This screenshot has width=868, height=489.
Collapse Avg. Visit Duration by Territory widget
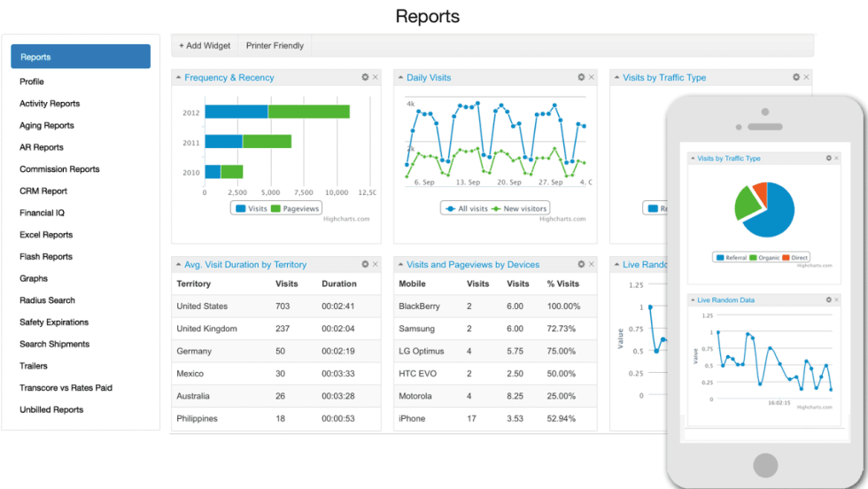tap(178, 265)
